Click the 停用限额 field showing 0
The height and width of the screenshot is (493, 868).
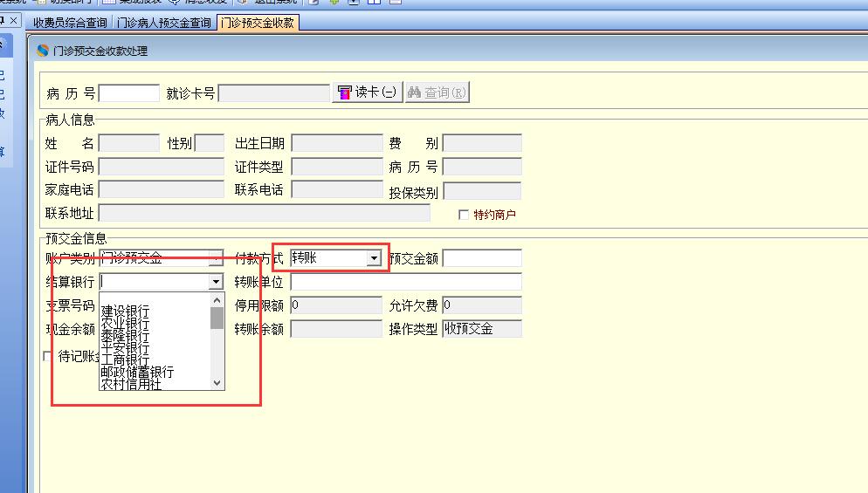tap(336, 305)
